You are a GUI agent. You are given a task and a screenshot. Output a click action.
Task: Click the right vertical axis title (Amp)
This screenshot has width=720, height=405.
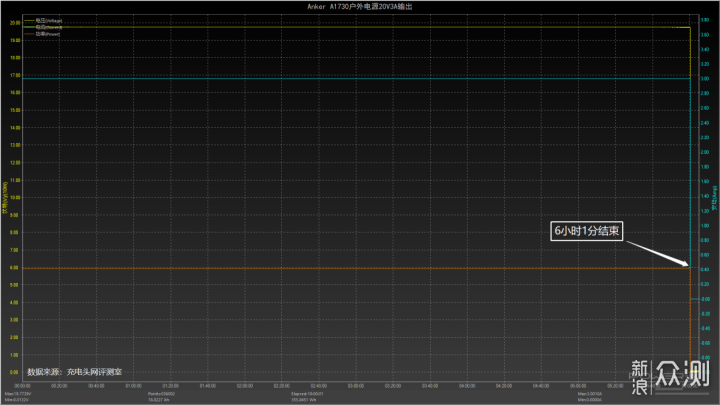point(714,198)
